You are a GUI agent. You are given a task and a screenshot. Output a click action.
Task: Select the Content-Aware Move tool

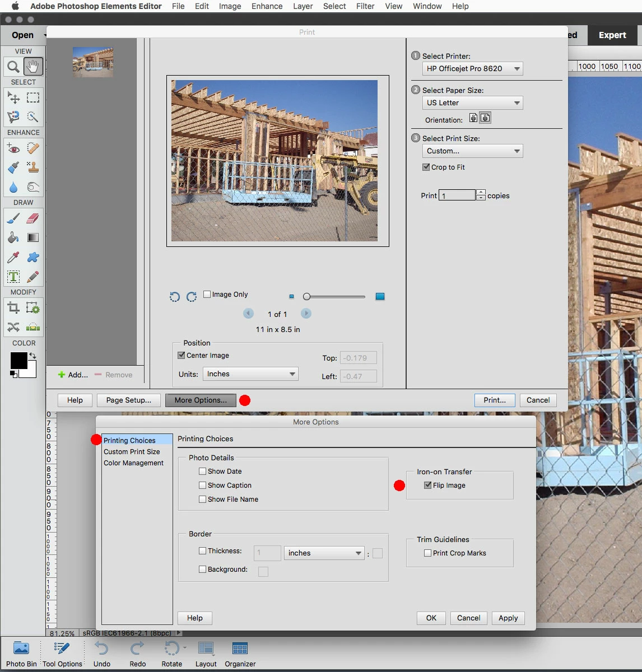click(13, 327)
